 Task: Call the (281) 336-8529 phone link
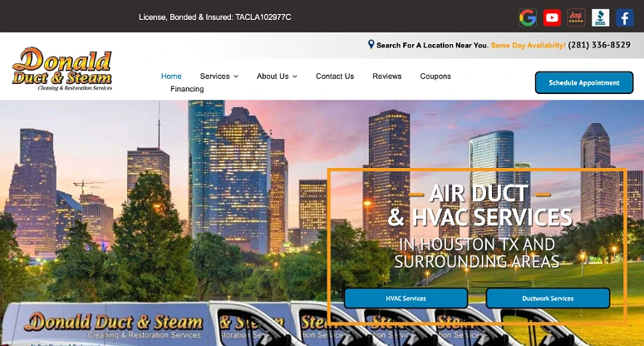click(599, 45)
